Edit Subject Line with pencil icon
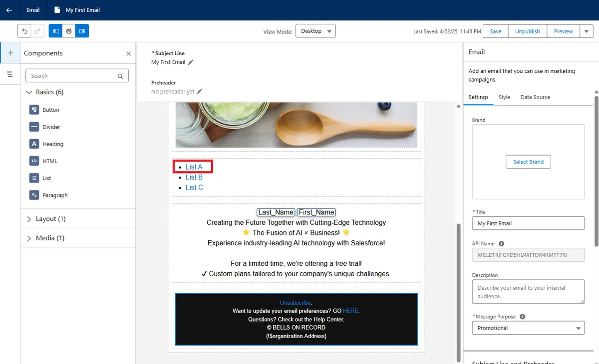 click(191, 62)
